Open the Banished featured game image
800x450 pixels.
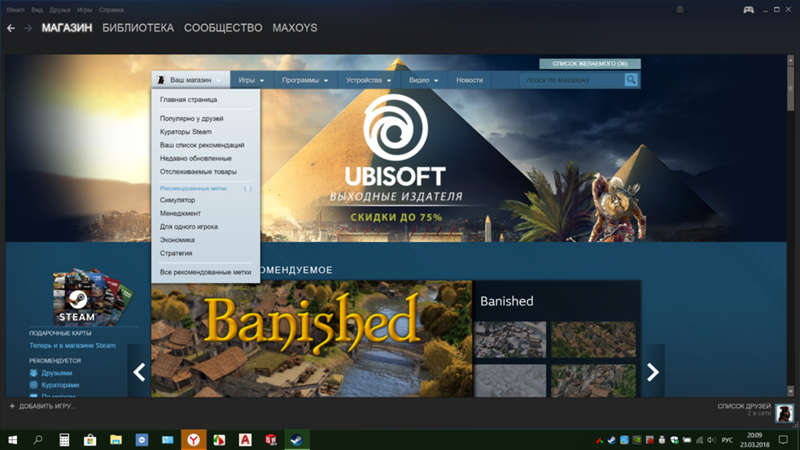[312, 339]
